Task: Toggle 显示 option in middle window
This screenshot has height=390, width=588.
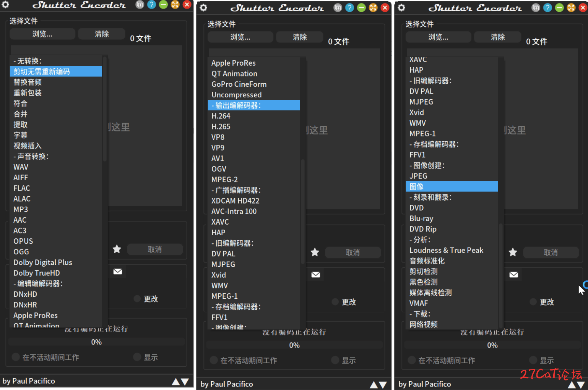Action: (335, 360)
